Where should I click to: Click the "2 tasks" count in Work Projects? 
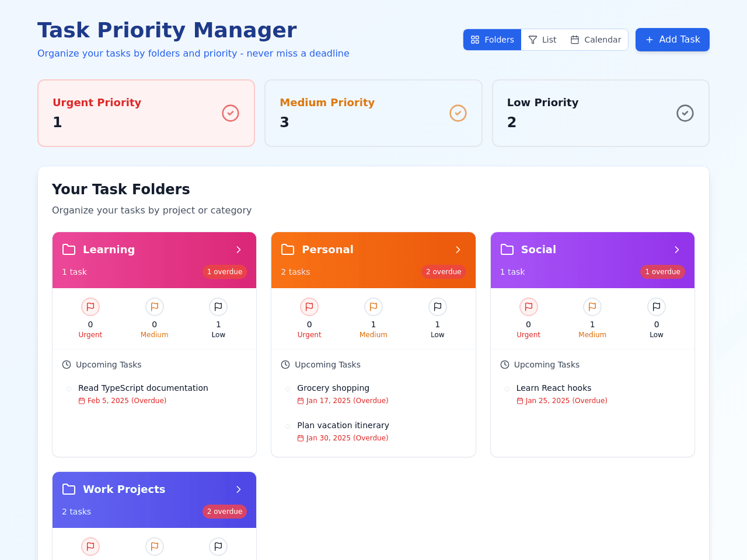tap(76, 512)
